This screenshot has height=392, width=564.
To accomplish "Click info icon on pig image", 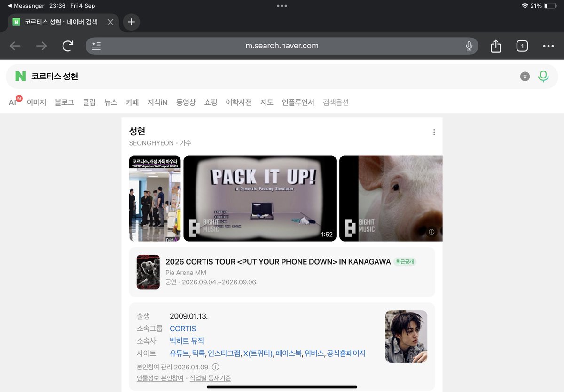I will coord(431,232).
